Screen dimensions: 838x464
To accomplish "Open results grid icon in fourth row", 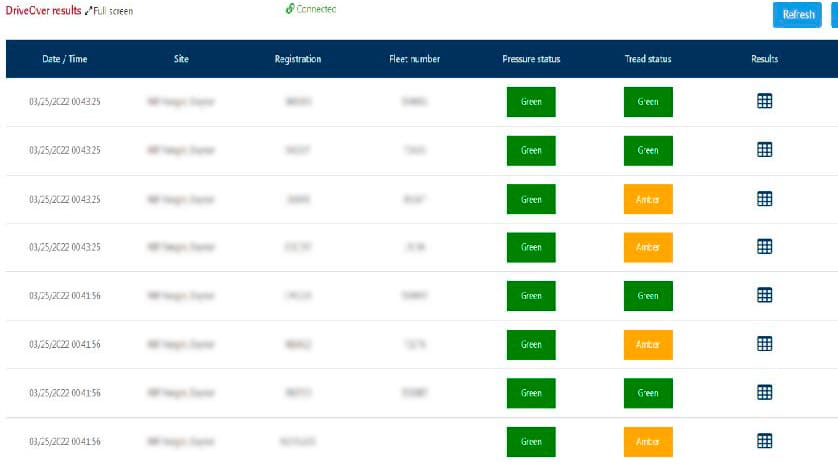I will tap(764, 247).
